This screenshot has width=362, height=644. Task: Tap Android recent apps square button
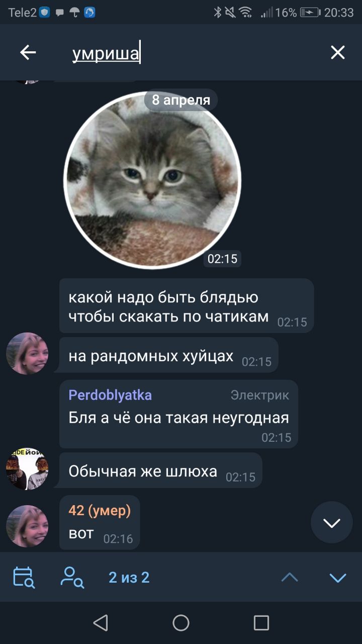(x=261, y=623)
